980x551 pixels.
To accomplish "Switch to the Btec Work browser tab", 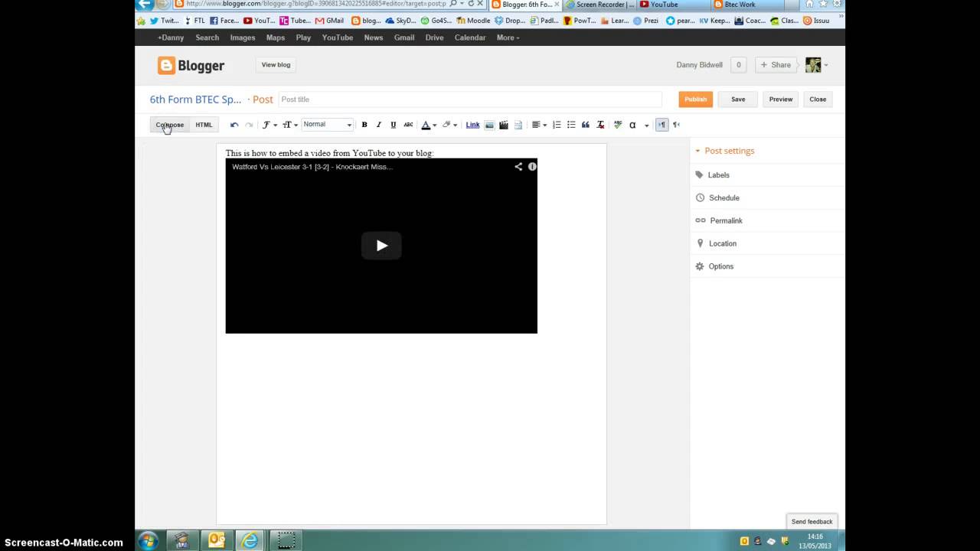I will [x=748, y=5].
